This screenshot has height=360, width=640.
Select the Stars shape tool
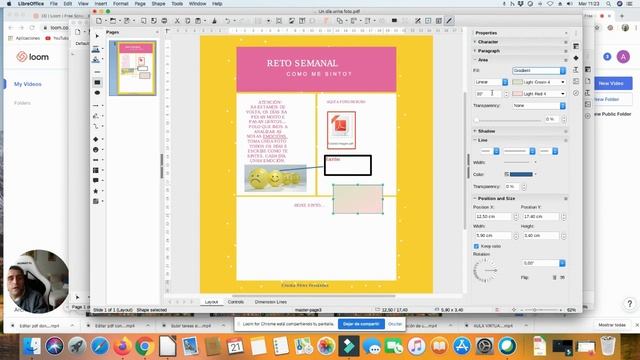click(96, 191)
